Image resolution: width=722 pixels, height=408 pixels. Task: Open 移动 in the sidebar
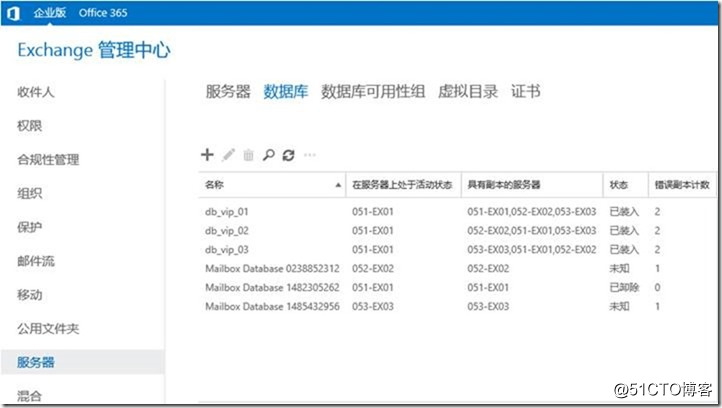click(29, 295)
